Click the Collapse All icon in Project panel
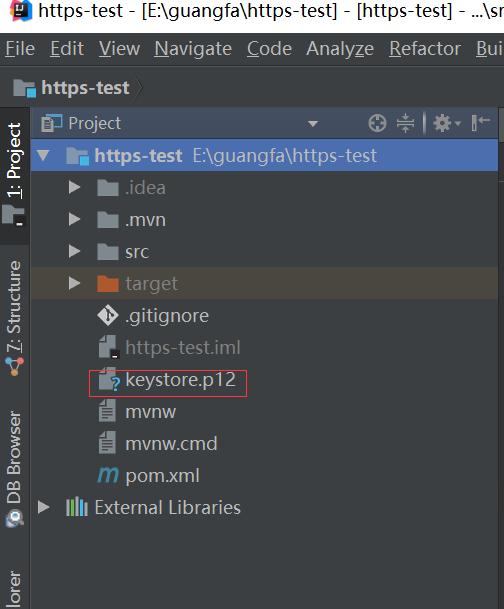 tap(405, 124)
